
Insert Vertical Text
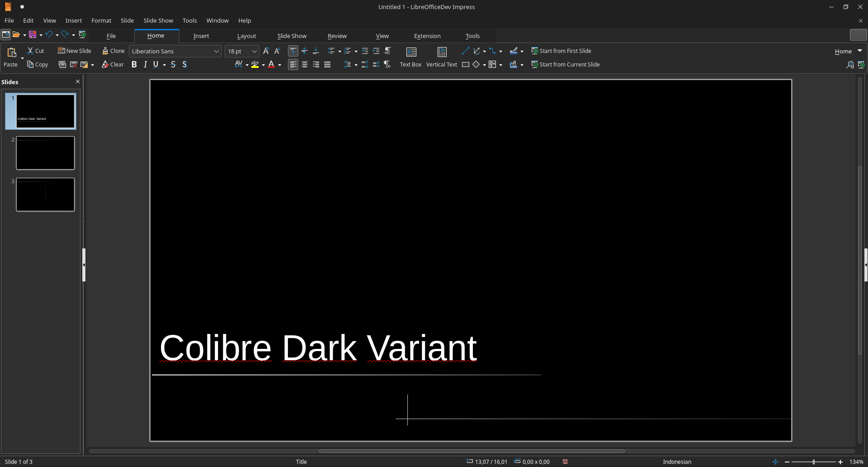point(442,58)
